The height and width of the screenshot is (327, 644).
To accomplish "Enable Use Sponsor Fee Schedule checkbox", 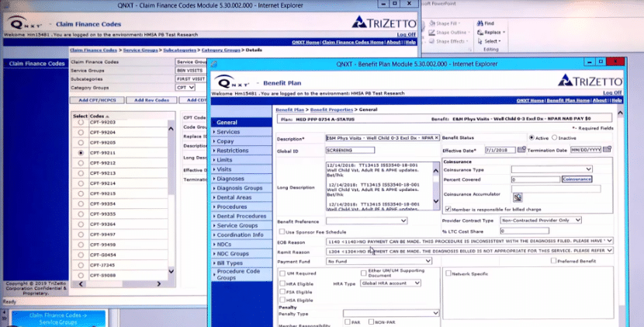I will coord(282,231).
